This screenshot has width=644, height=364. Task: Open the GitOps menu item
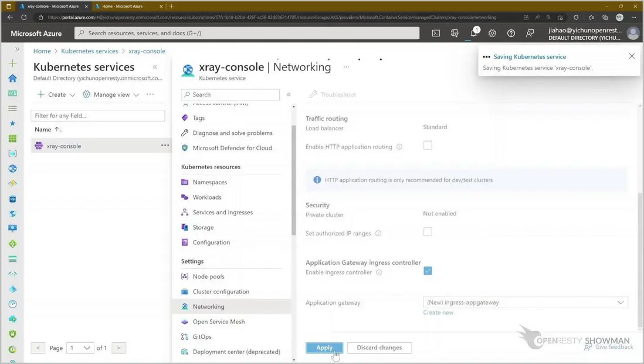(x=202, y=337)
